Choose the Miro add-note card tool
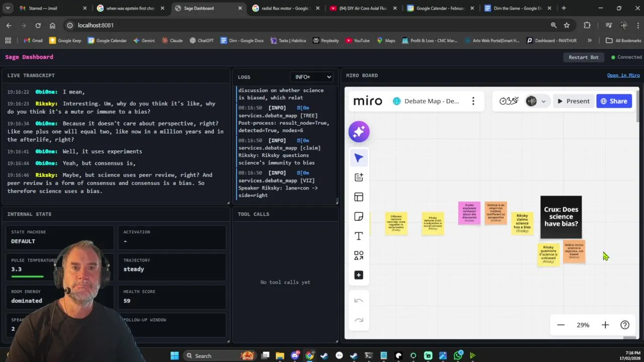The image size is (644, 362). [359, 177]
